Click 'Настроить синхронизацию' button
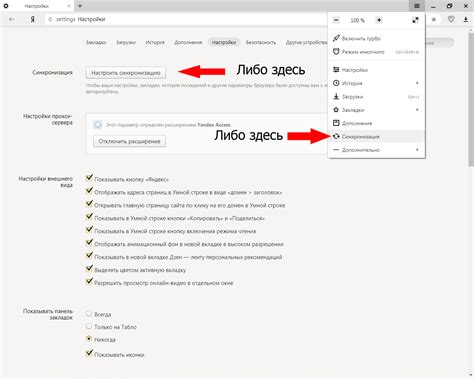Viewport: 474px width, 379px height. (126, 73)
